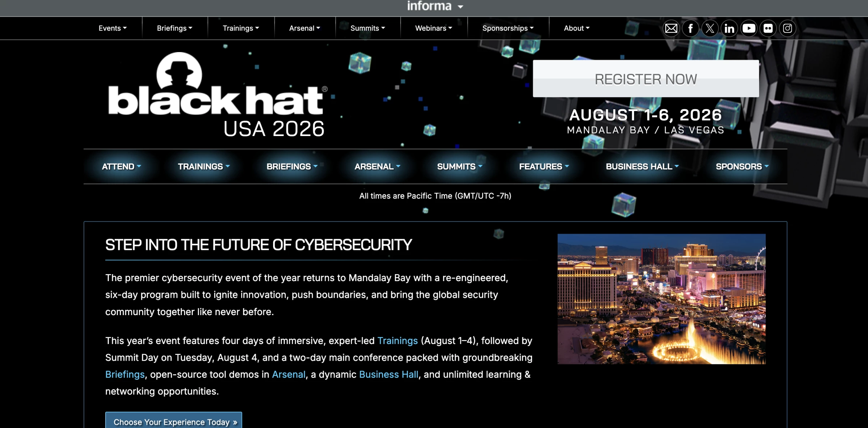Follow the Arsenal link in paragraph
The width and height of the screenshot is (868, 428).
(x=289, y=374)
